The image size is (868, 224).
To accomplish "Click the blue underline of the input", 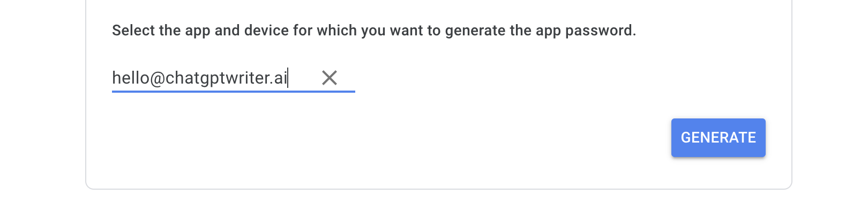I will (234, 92).
